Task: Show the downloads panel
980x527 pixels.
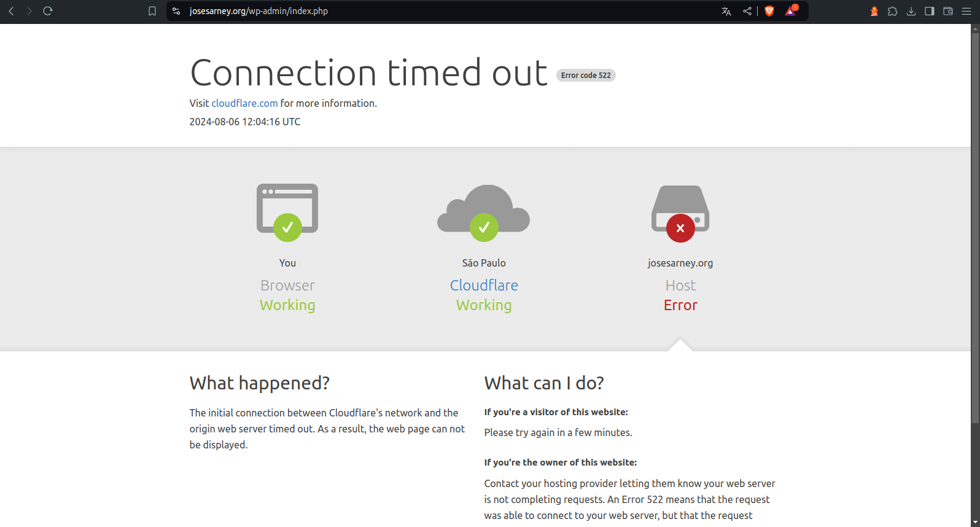Action: (x=911, y=11)
